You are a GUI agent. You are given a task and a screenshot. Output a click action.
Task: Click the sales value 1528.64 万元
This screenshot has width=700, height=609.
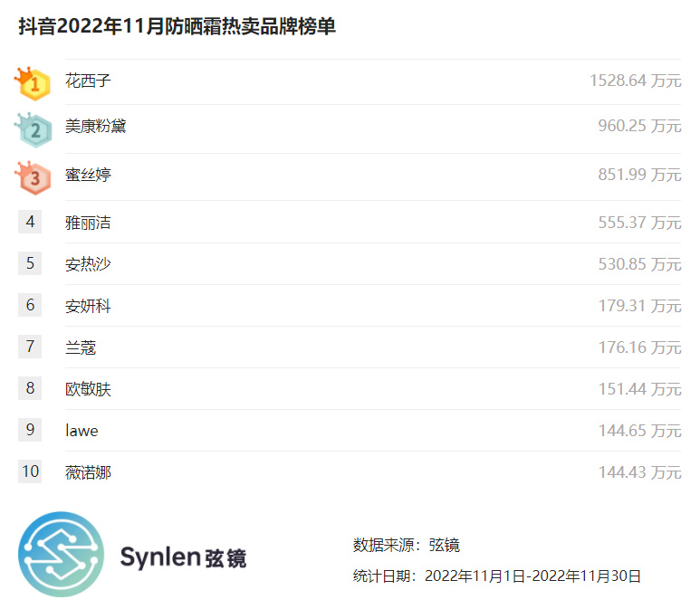click(x=636, y=81)
